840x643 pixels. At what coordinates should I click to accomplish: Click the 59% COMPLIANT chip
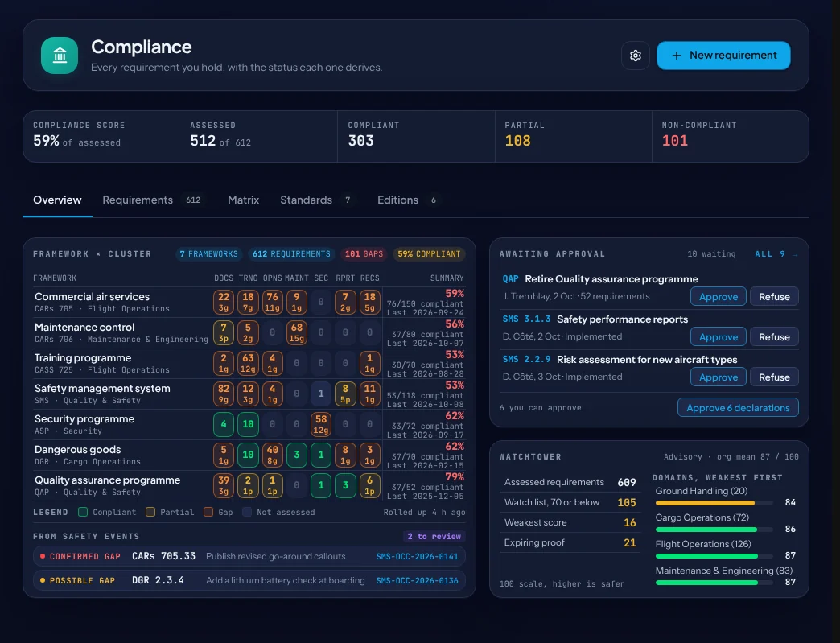click(x=429, y=254)
